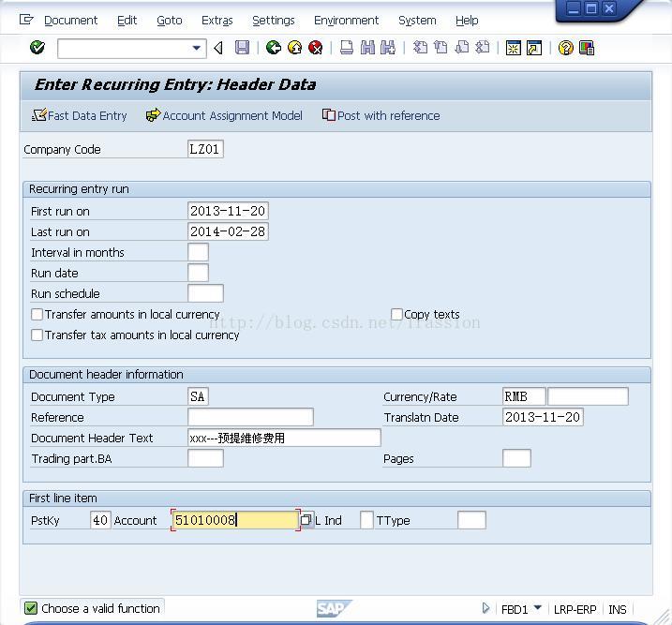Viewport: 672px width, 625px height.
Task: Click the Pages input field
Action: pyautogui.click(x=516, y=458)
